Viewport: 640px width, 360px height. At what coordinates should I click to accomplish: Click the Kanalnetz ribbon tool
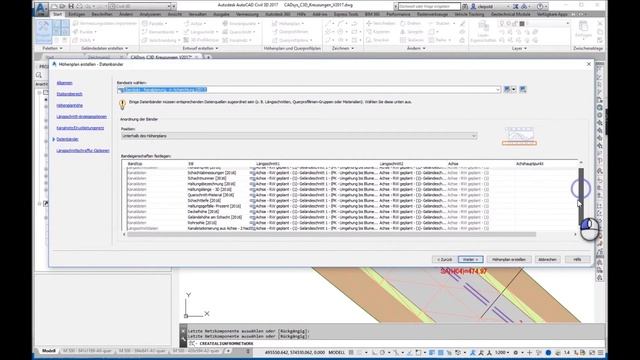point(236,40)
